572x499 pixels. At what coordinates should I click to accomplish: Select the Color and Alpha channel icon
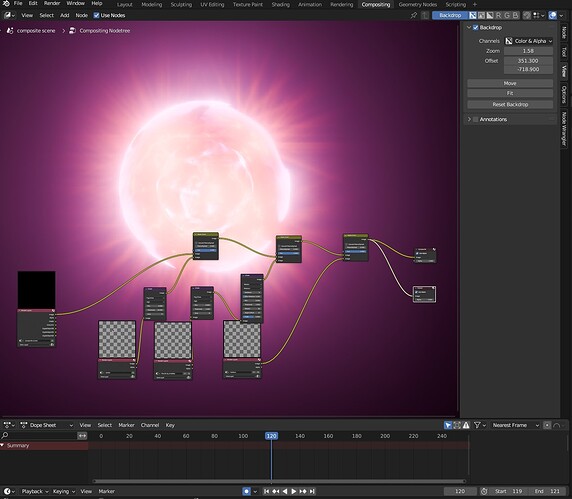[473, 15]
